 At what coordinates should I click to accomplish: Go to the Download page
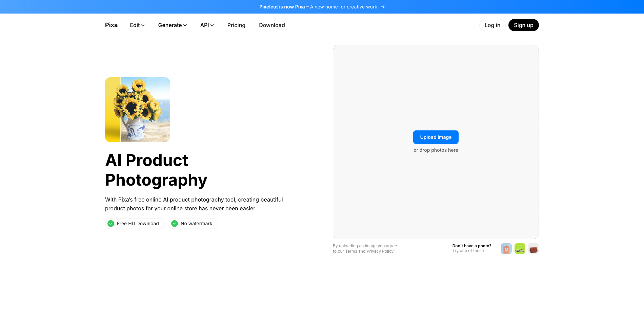point(272,25)
